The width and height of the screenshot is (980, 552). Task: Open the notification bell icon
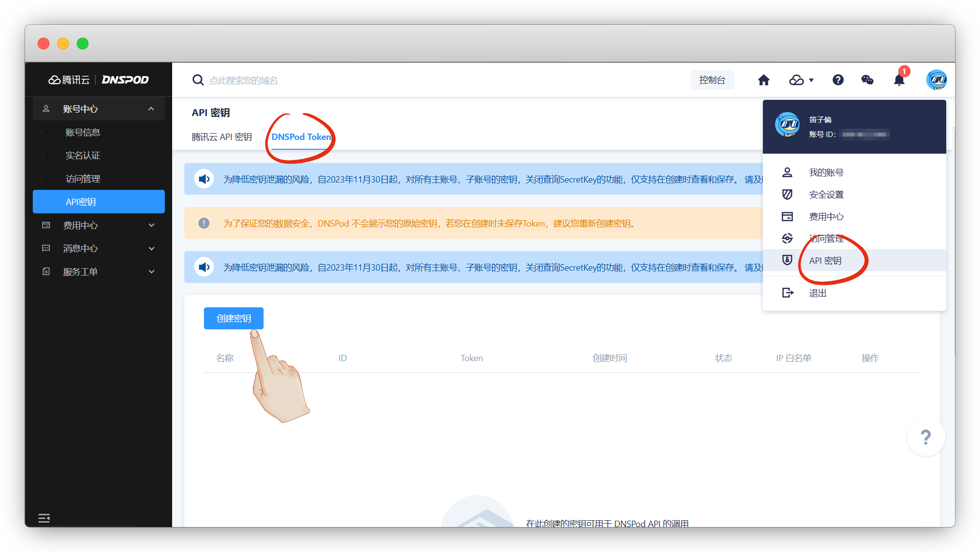pyautogui.click(x=899, y=80)
